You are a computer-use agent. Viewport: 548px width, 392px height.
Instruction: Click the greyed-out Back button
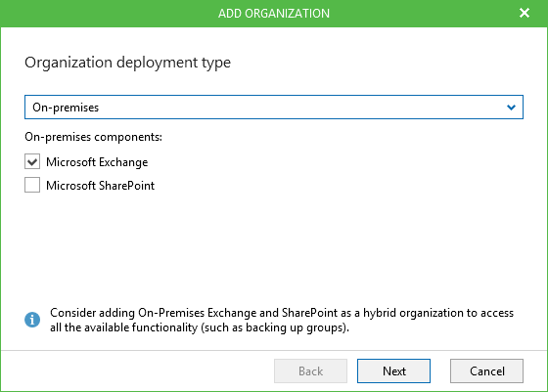pyautogui.click(x=310, y=370)
